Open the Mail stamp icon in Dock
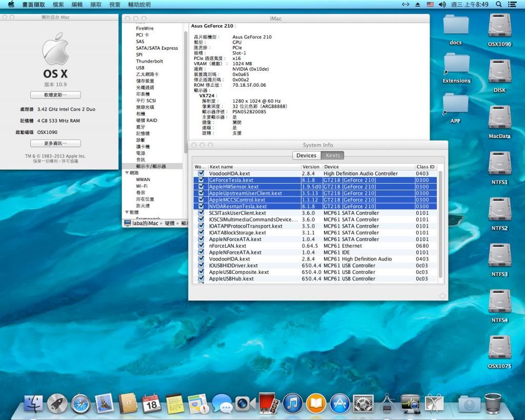This screenshot has width=525, height=420. point(105,403)
